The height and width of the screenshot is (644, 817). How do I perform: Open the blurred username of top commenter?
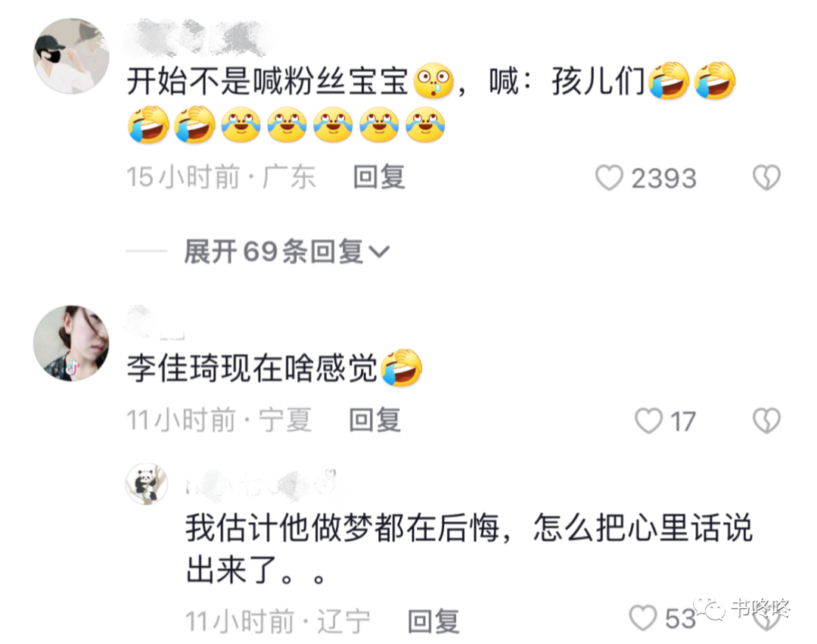198,38
